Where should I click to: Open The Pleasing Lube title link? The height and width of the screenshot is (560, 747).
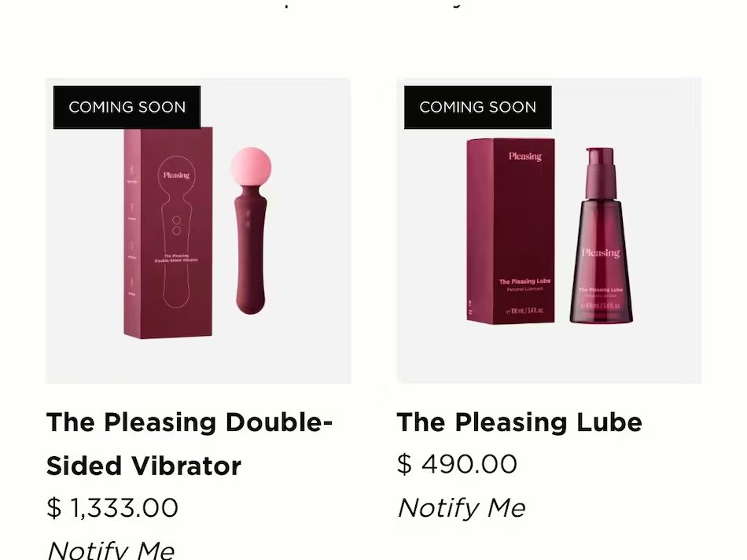coord(519,422)
